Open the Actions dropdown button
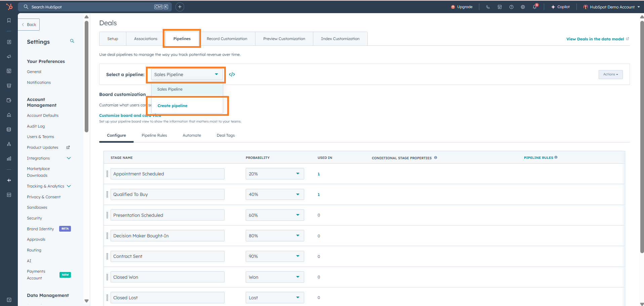This screenshot has height=306, width=644. click(x=610, y=74)
